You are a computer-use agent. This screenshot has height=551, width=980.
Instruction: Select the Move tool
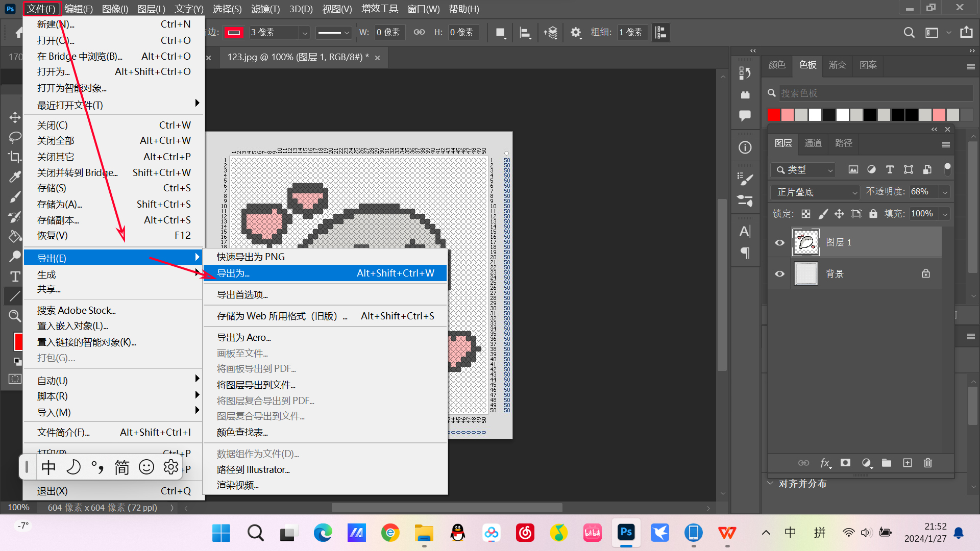[x=15, y=117]
